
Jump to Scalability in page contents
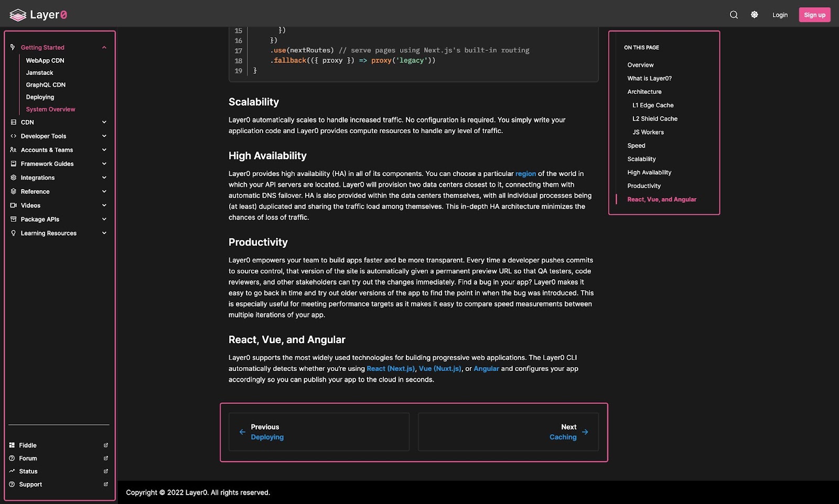641,159
